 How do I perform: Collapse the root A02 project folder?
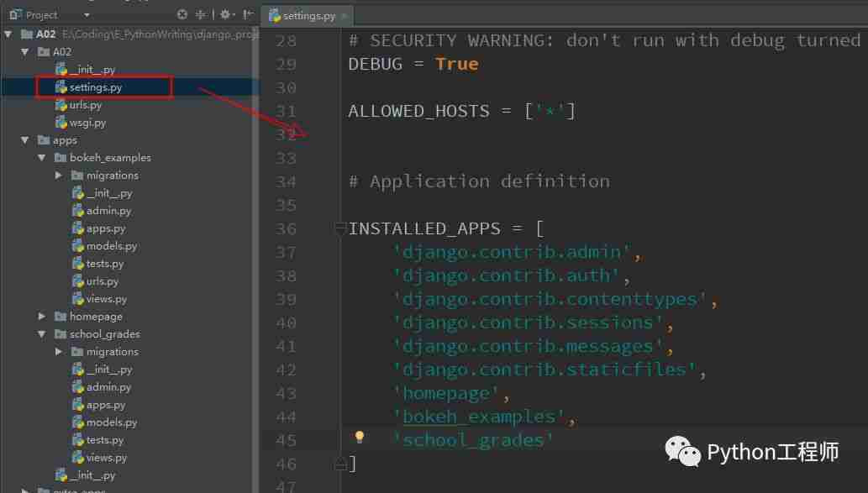(x=8, y=34)
